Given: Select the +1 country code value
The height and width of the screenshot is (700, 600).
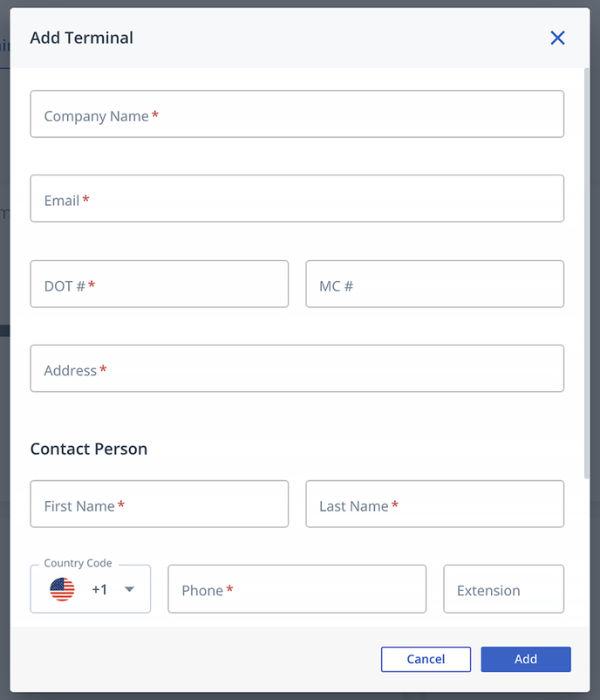Looking at the screenshot, I should click(99, 590).
